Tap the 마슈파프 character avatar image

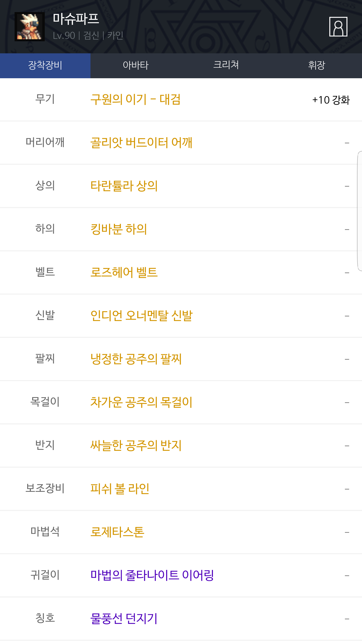point(30,27)
